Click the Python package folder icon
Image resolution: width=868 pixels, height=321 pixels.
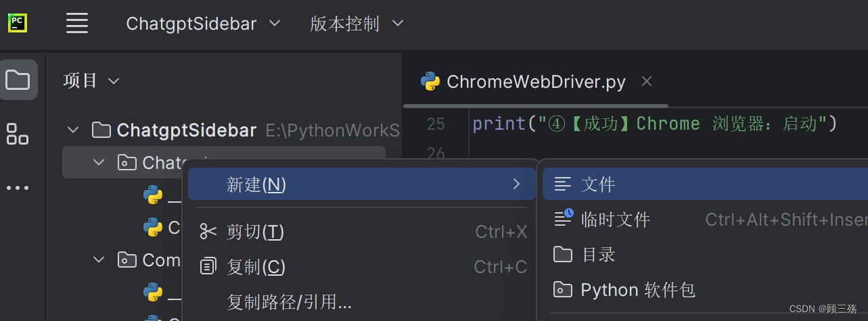coord(562,290)
